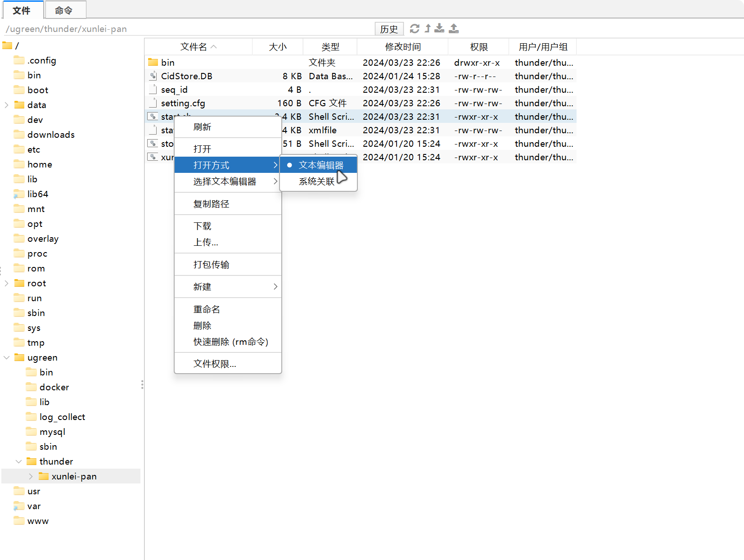Click the path field /ugreen/thunder/xunlei-pan
The height and width of the screenshot is (560, 744).
(x=189, y=29)
